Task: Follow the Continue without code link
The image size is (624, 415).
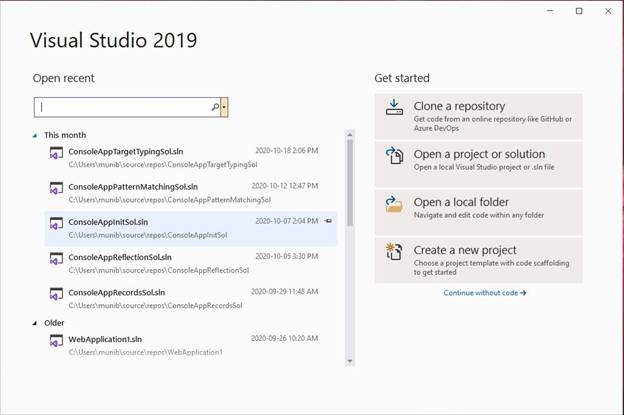Action: tap(484, 293)
